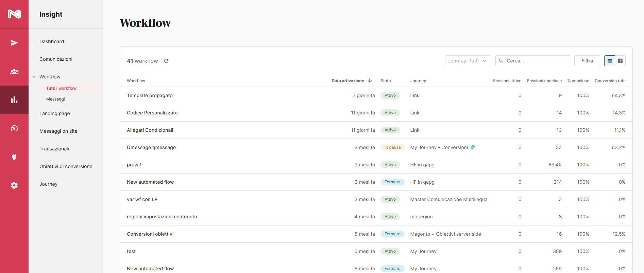This screenshot has width=644, height=273.
Task: Click the green icon beside My Journey - Conversioni
Action: [473, 147]
